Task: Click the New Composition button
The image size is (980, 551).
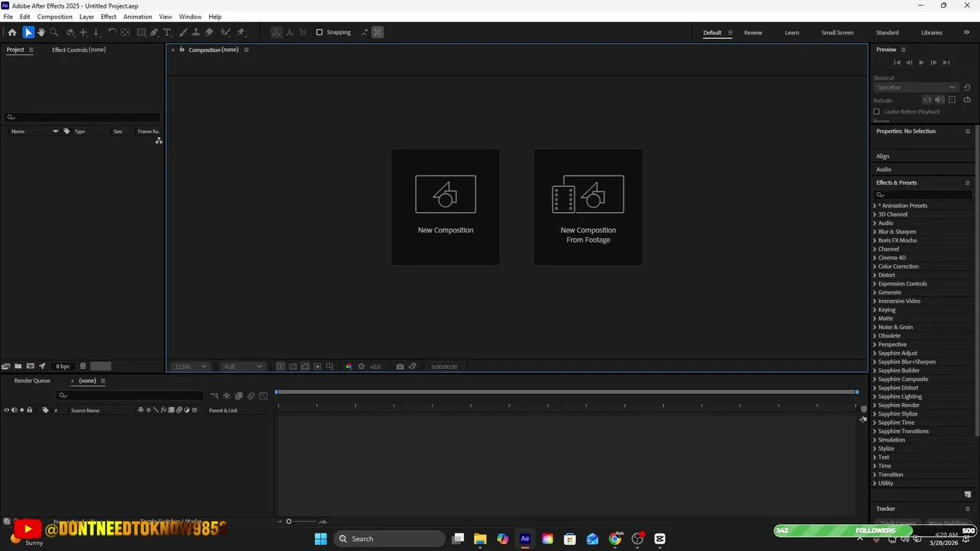Action: (x=446, y=207)
